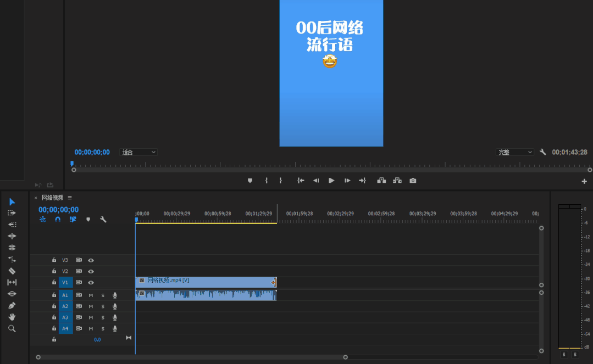593x364 pixels.
Task: Step back one frame
Action: pos(316,181)
